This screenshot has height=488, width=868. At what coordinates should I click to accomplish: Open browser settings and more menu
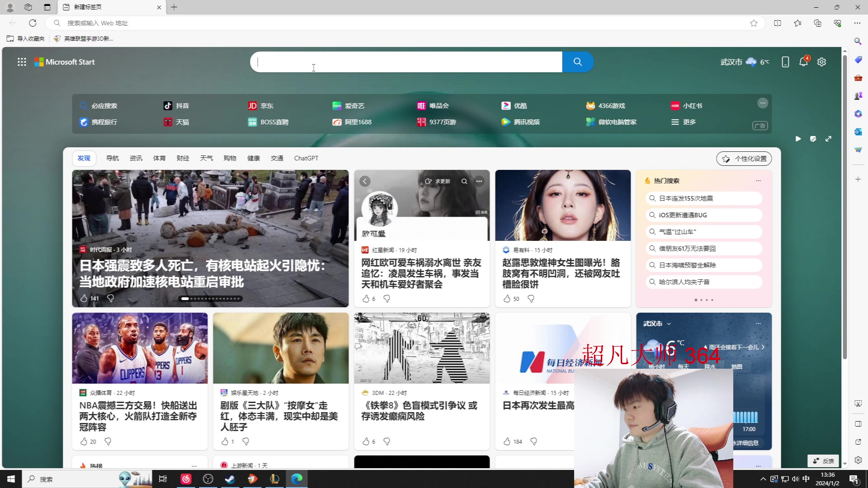857,23
